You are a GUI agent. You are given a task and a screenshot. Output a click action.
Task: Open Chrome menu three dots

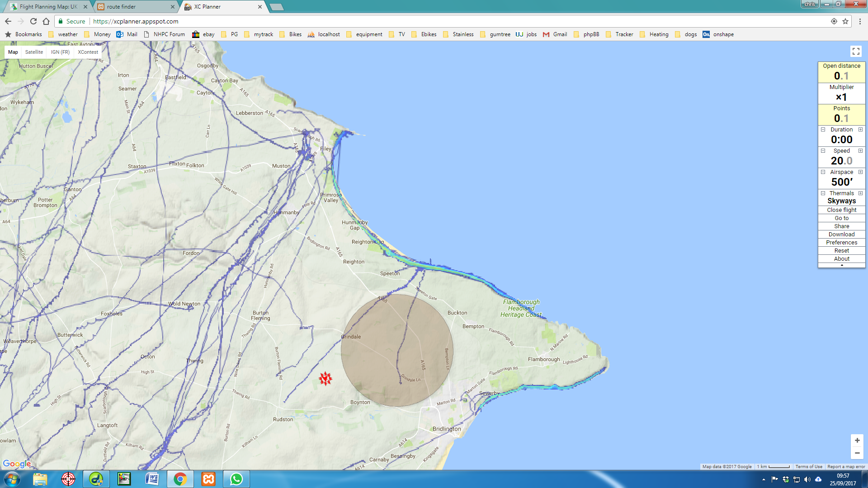pos(860,21)
